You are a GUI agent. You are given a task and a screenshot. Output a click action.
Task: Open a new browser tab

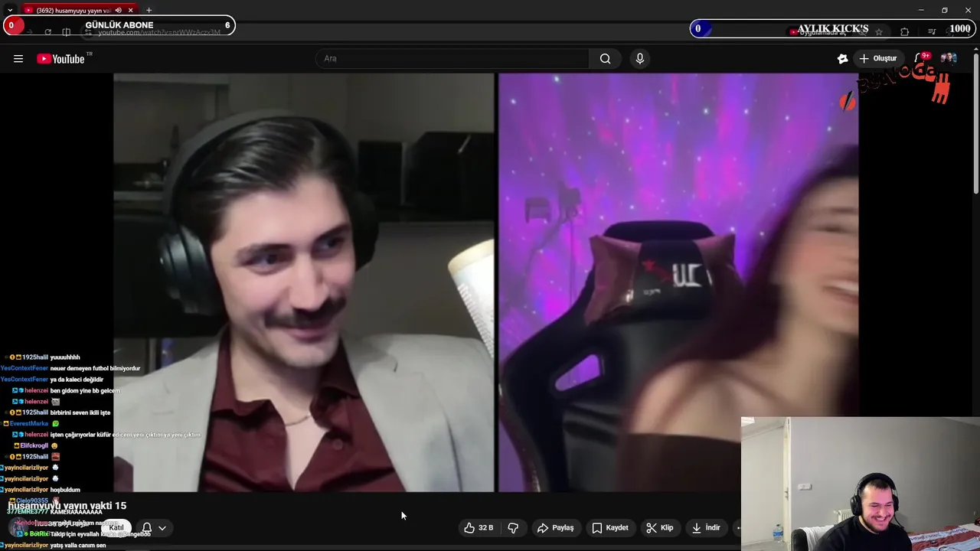click(149, 10)
